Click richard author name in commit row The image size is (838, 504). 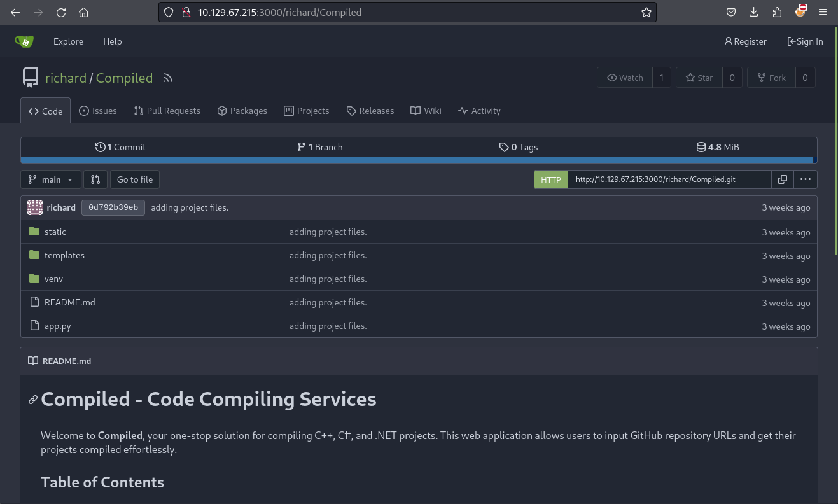point(61,207)
